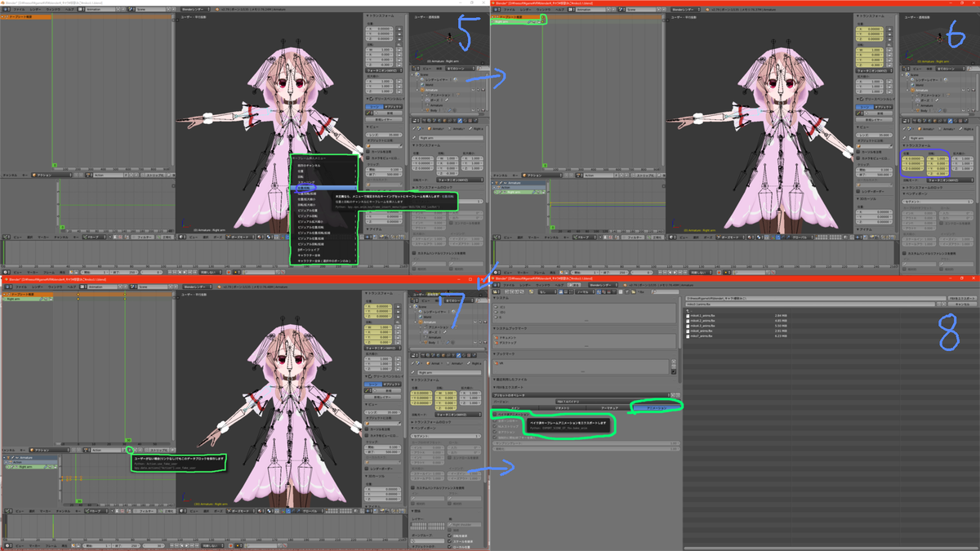Image resolution: width=980 pixels, height=551 pixels.
Task: Click the export file name field in window 8
Action: (x=808, y=304)
